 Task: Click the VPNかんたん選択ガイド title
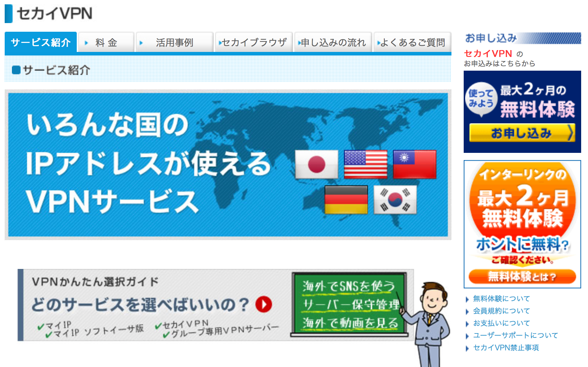(95, 282)
